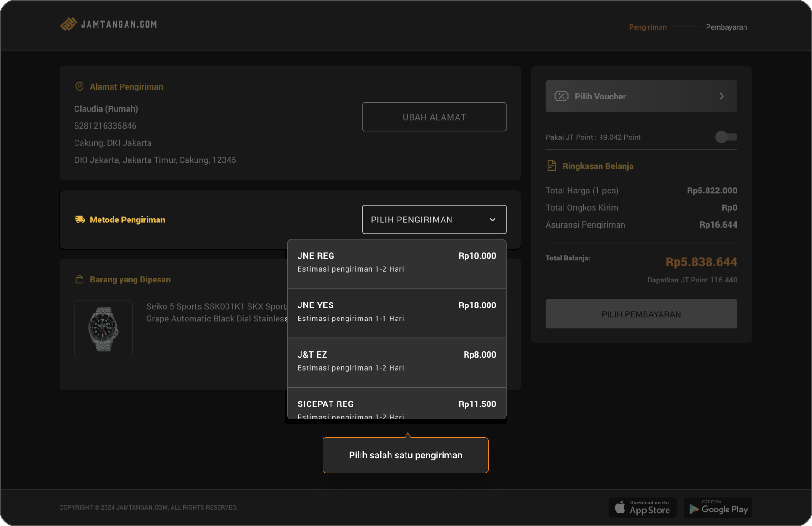This screenshot has height=526, width=812.
Task: Click the delivery truck icon
Action: [80, 220]
